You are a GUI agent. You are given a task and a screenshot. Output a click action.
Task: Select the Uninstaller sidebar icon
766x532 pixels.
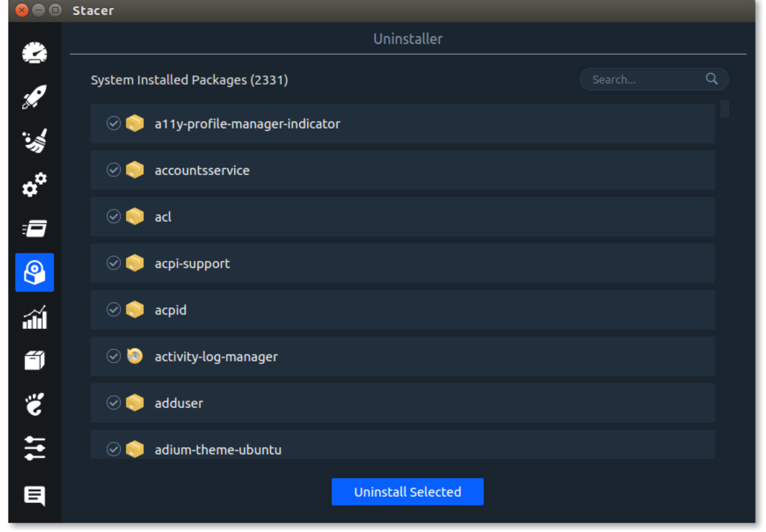tap(34, 272)
